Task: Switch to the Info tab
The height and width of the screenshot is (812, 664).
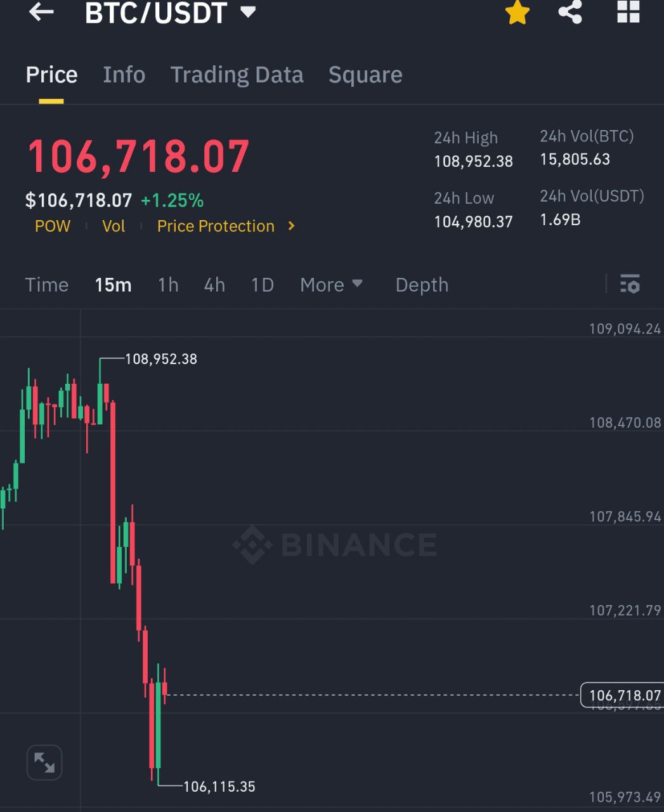Action: click(124, 75)
